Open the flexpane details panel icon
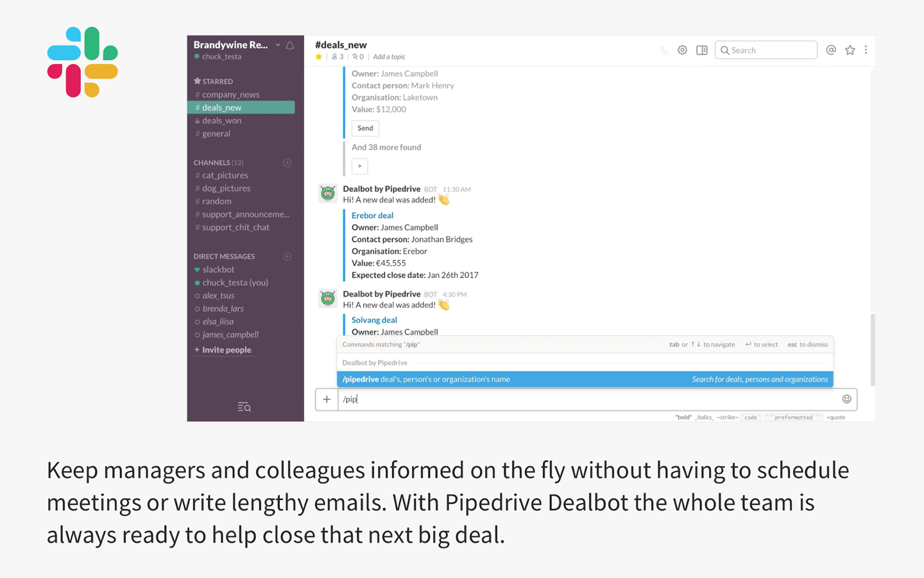924x578 pixels. pyautogui.click(x=701, y=49)
